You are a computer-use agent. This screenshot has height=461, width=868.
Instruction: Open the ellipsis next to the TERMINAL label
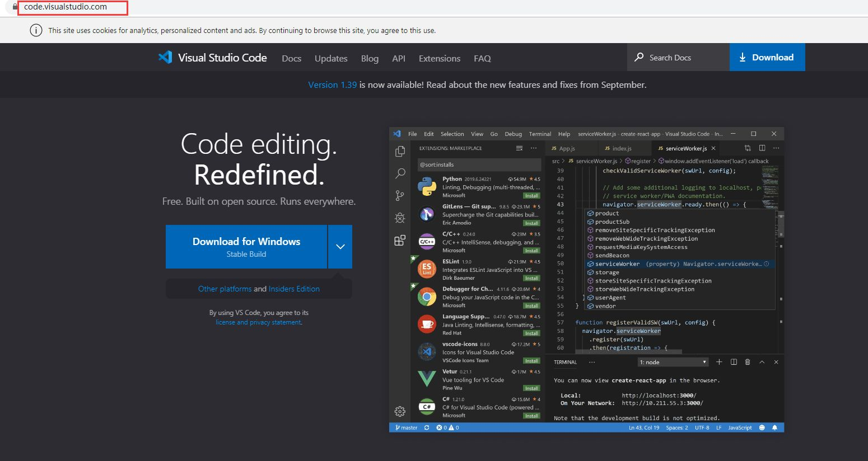592,362
